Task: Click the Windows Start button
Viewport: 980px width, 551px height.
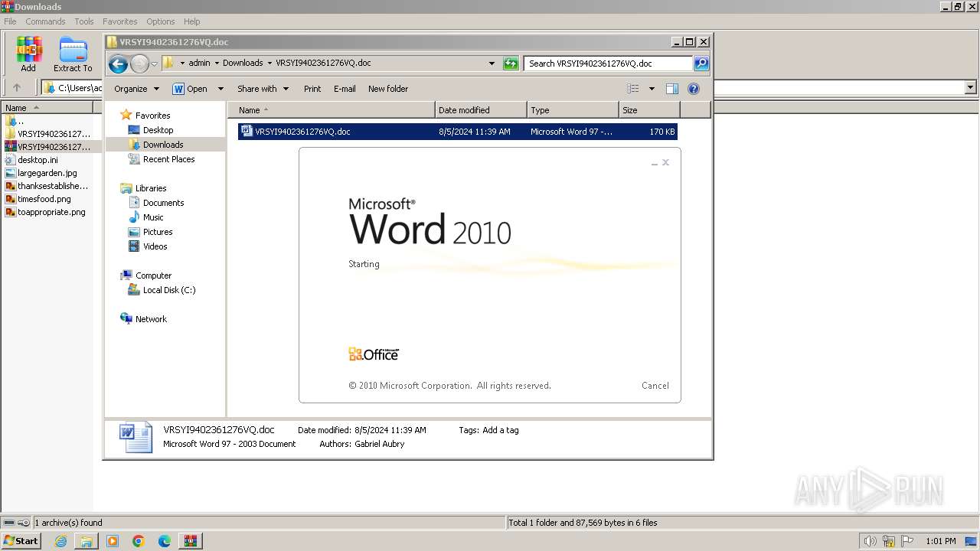Action: 21,541
